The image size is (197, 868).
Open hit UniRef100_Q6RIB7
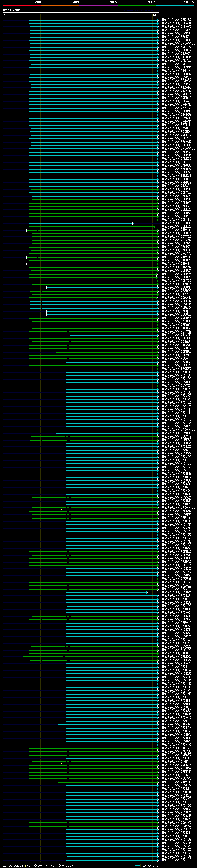pyautogui.click(x=177, y=20)
